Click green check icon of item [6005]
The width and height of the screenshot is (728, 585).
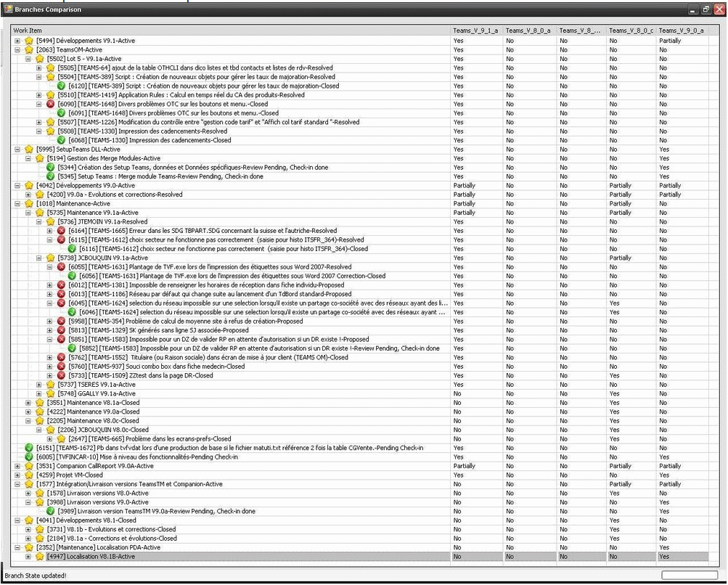coord(29,457)
